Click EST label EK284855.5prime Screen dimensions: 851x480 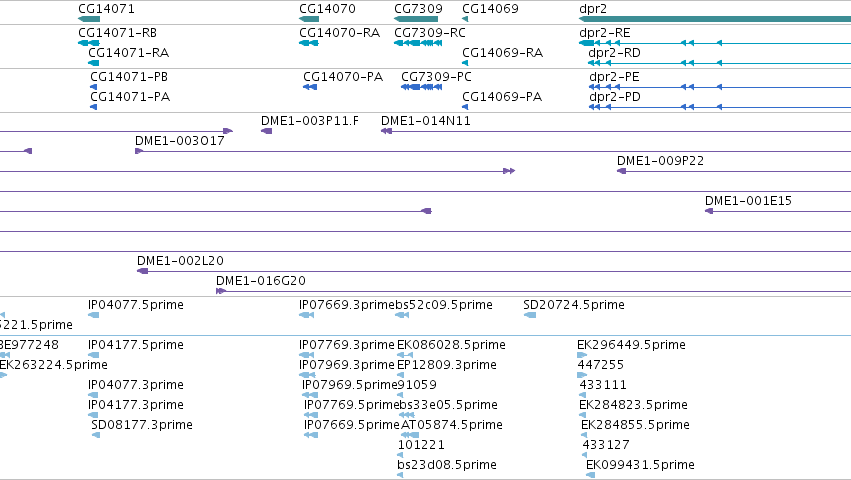(636, 425)
